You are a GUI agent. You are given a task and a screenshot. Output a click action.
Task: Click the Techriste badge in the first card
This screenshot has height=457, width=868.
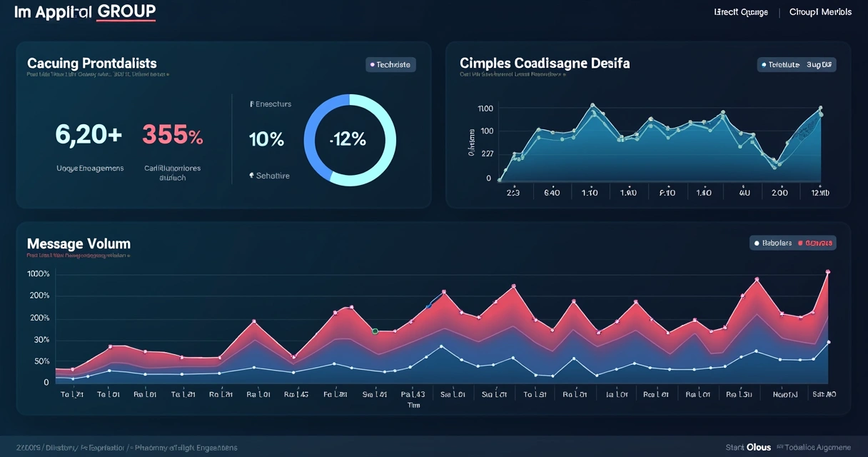click(390, 65)
